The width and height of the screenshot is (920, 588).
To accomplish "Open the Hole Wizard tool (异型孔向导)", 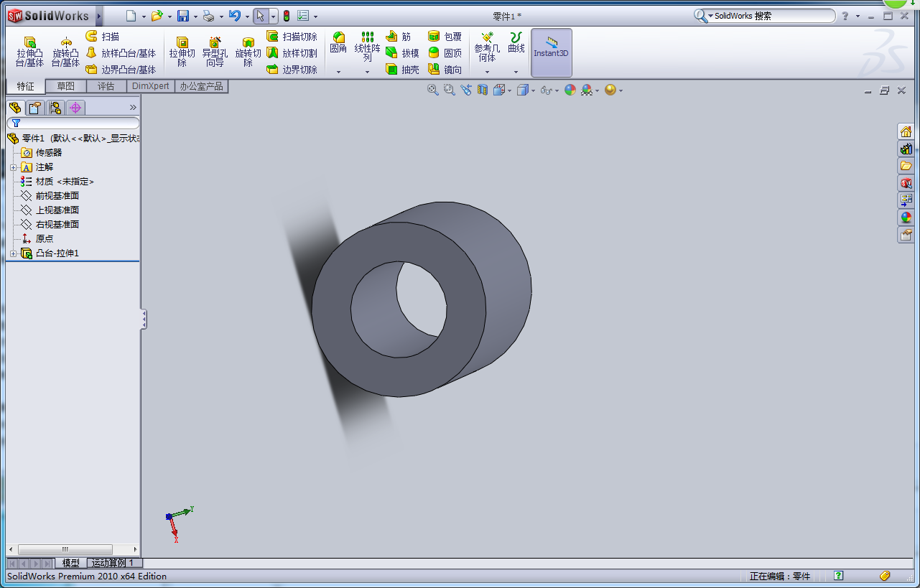I will pyautogui.click(x=214, y=52).
